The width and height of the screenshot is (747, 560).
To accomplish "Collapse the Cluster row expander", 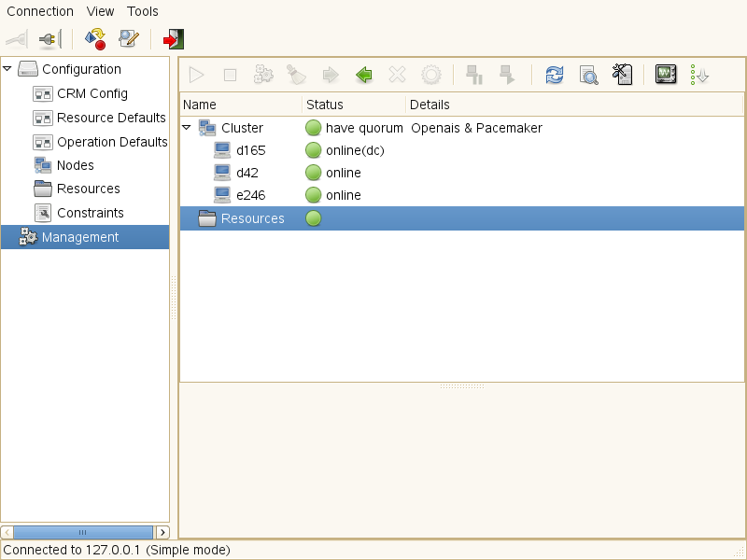I will point(187,127).
